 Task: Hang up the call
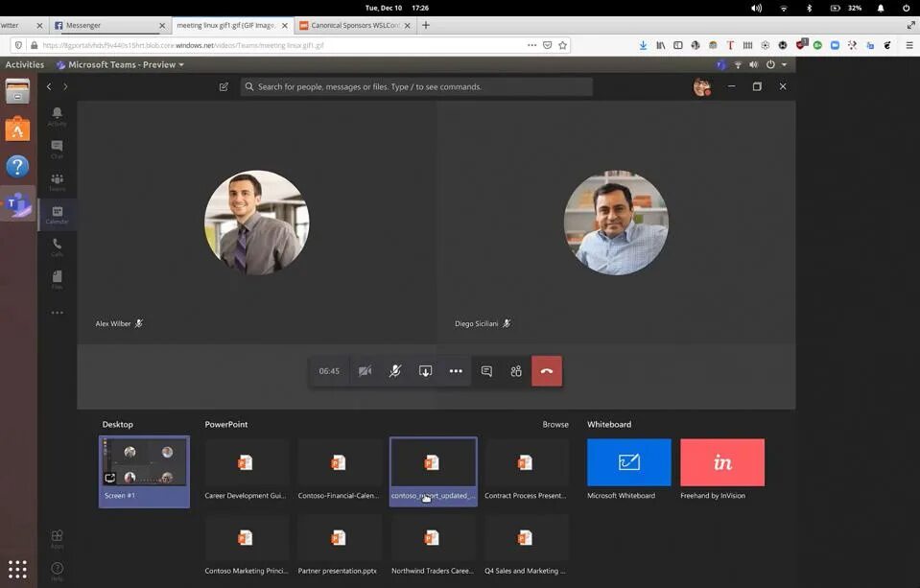tap(547, 371)
